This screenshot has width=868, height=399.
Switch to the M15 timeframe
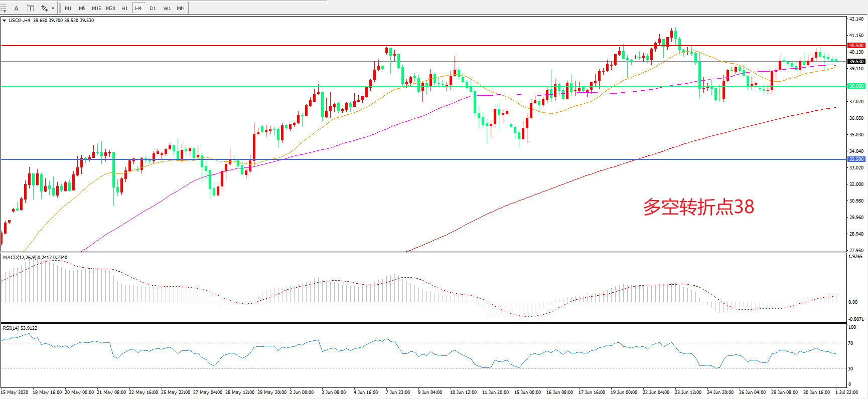click(96, 8)
